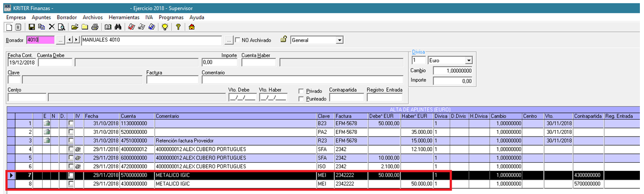Viewport: 644px width, 194px height.
Task: Go to previous borrador with left arrow
Action: (70, 40)
